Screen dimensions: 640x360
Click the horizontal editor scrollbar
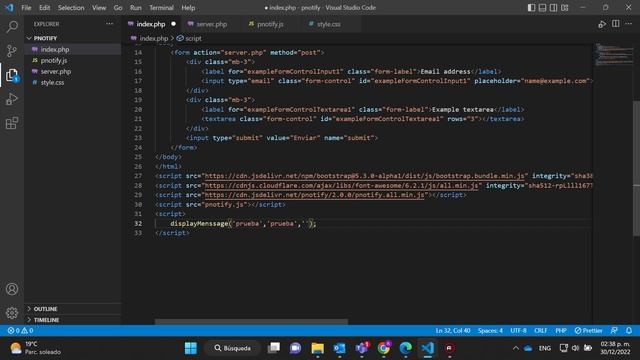[251, 322]
